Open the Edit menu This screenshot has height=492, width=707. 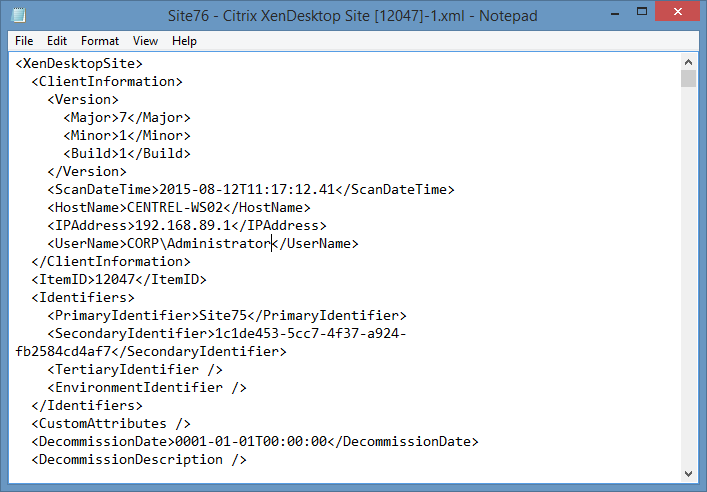tap(57, 41)
